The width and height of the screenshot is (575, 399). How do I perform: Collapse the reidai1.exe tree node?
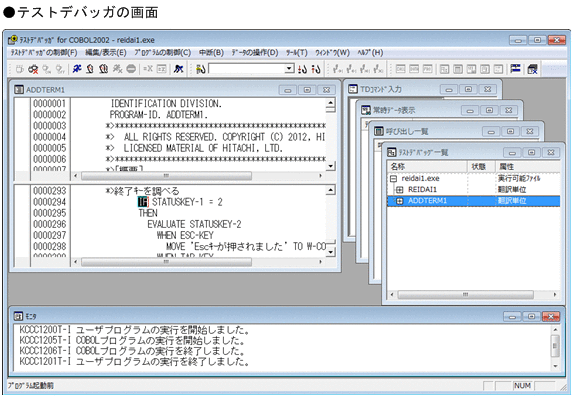393,179
